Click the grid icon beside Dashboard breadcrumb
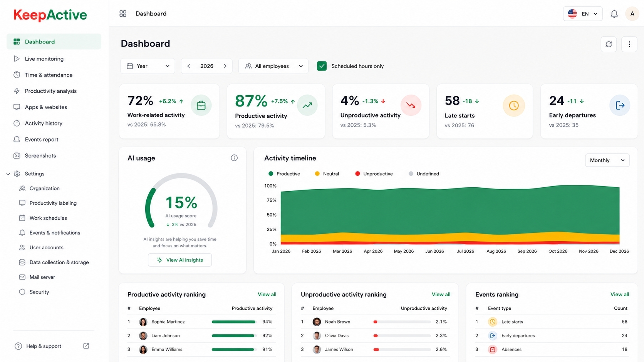 (123, 13)
